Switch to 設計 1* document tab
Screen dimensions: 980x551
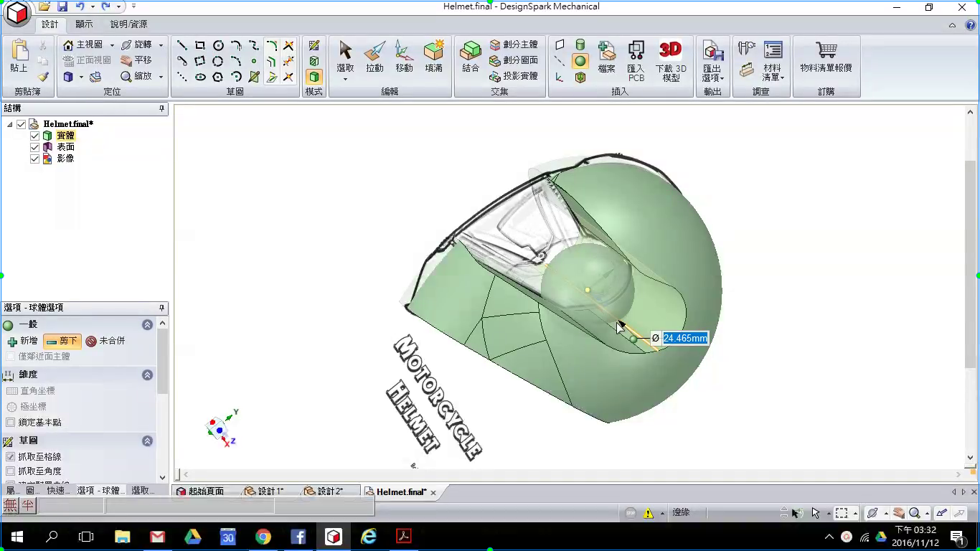tap(264, 491)
